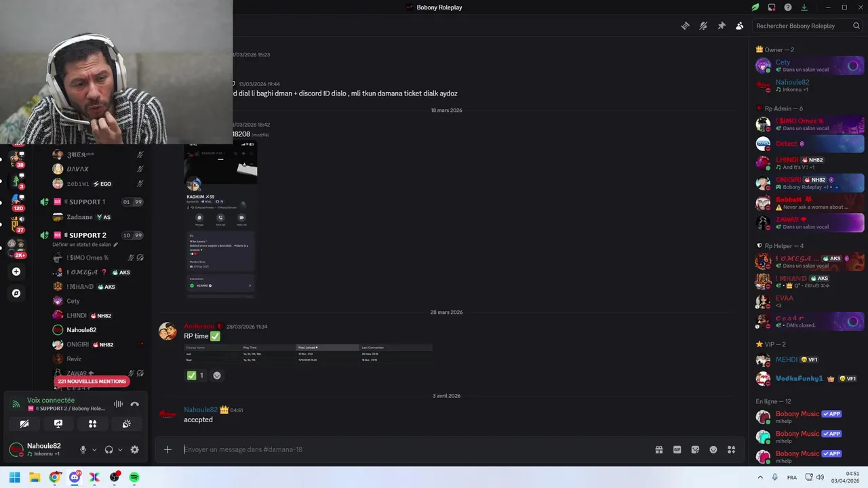Expand headphone output options arrow

(x=120, y=449)
